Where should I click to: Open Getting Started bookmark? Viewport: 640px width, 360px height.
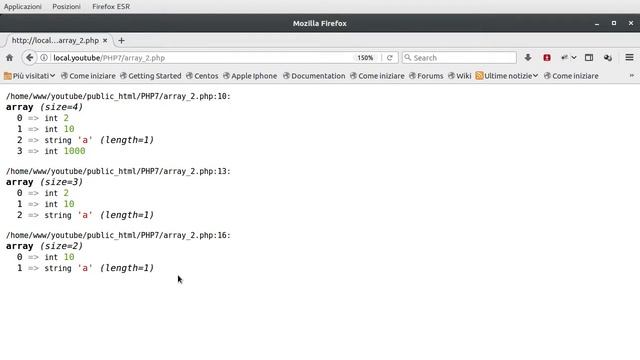pyautogui.click(x=151, y=76)
